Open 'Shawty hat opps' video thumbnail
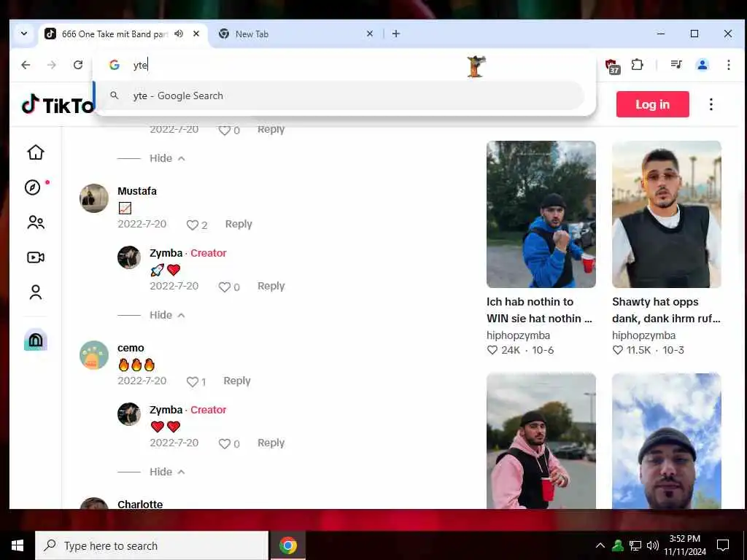Viewport: 747px width, 560px height. click(x=667, y=214)
